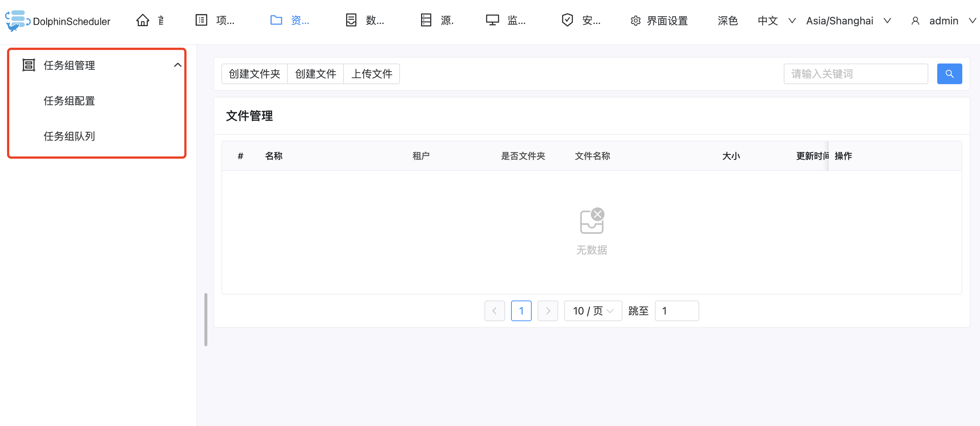Image resolution: width=980 pixels, height=426 pixels.
Task: Open the home icon in navbar
Action: (x=143, y=21)
